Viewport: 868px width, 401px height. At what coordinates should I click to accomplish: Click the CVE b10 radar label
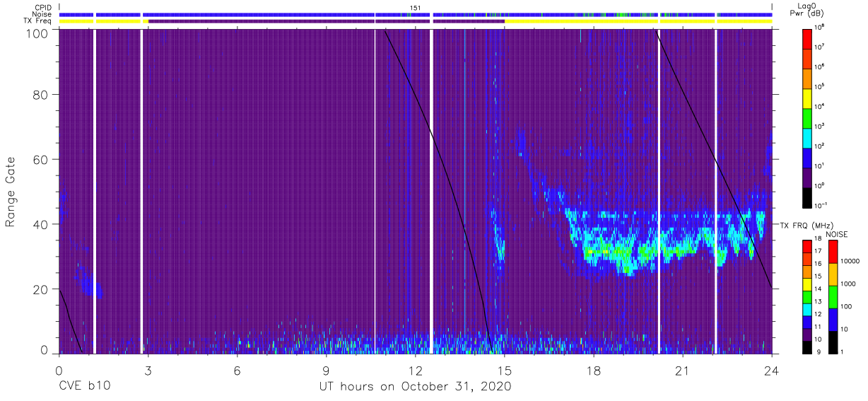84,386
